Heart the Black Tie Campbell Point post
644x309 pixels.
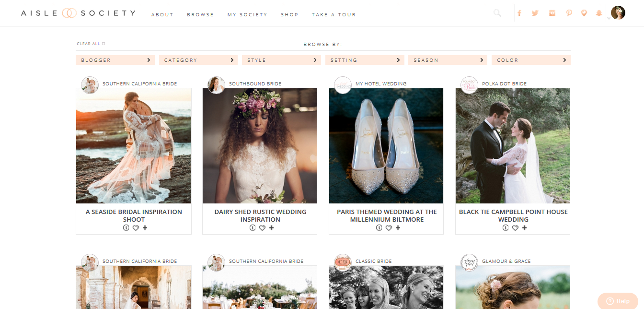(x=515, y=228)
